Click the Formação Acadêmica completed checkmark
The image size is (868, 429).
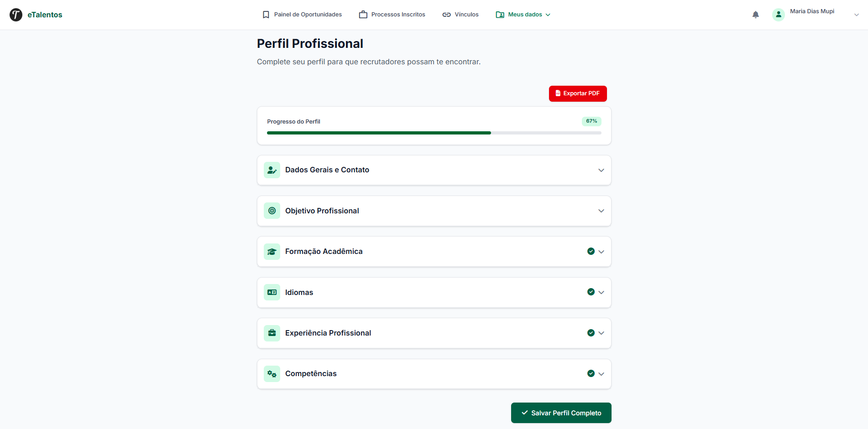pyautogui.click(x=591, y=251)
